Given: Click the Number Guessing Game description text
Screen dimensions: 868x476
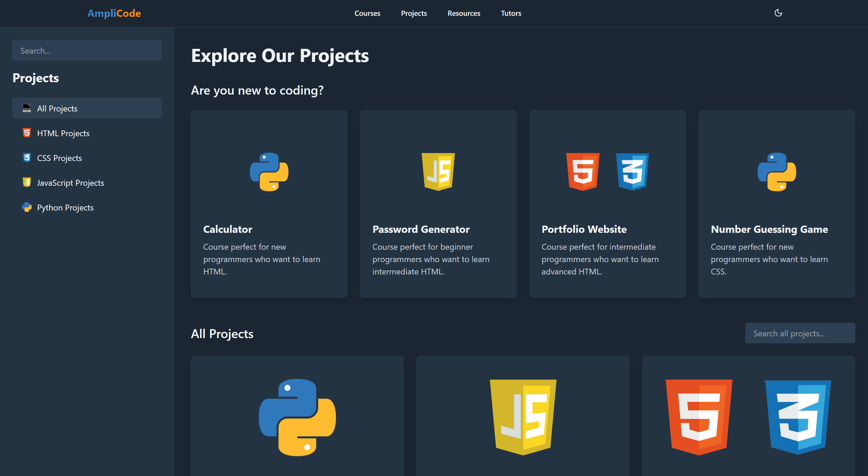Looking at the screenshot, I should coord(769,259).
